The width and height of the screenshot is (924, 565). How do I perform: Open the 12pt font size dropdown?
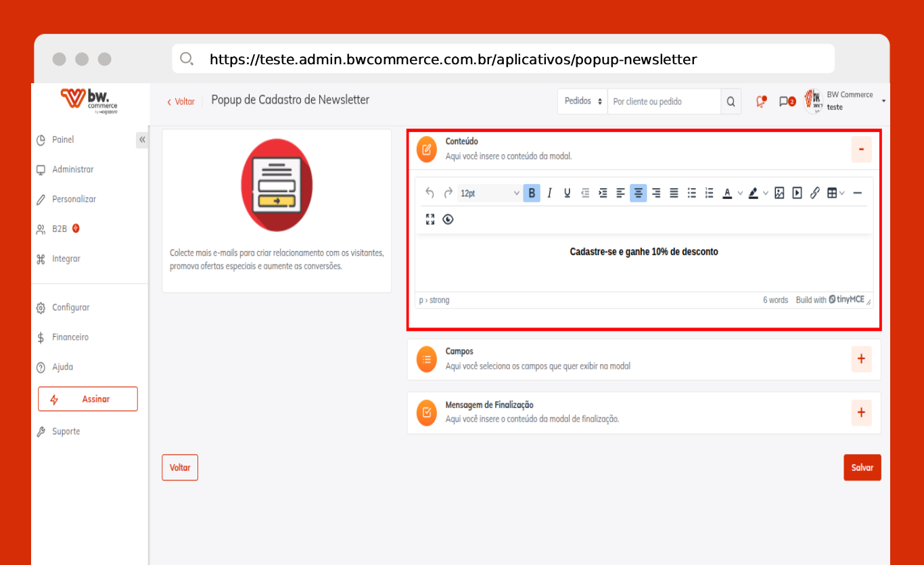coord(489,194)
